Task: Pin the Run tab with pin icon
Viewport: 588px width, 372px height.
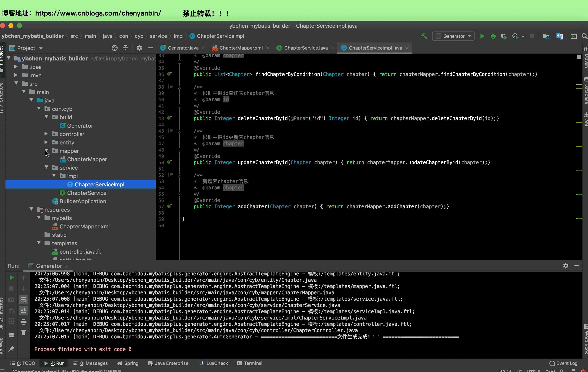Action: [x=11, y=349]
